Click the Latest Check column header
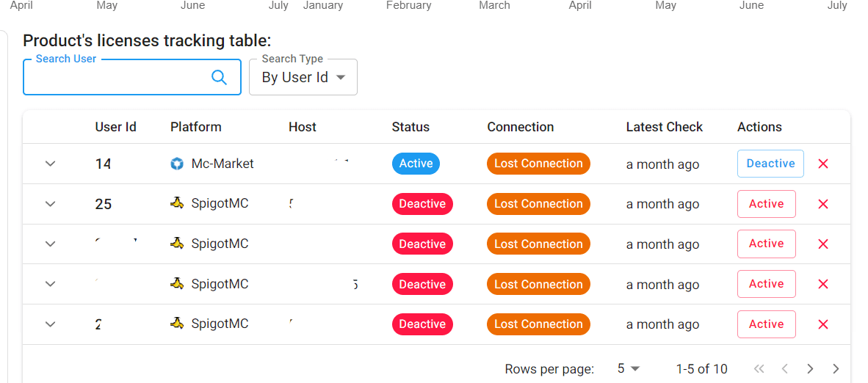The height and width of the screenshot is (383, 868). (664, 127)
